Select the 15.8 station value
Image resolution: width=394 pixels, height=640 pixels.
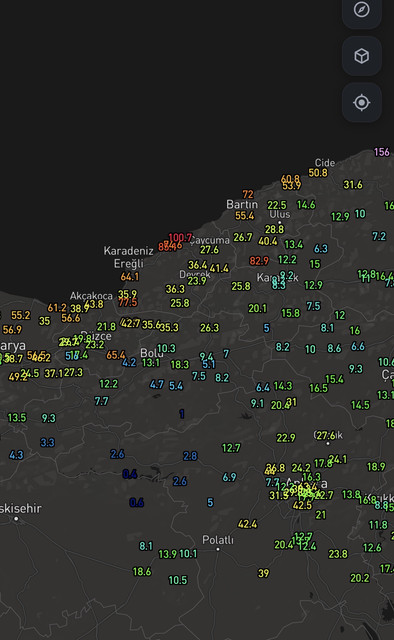pos(290,313)
